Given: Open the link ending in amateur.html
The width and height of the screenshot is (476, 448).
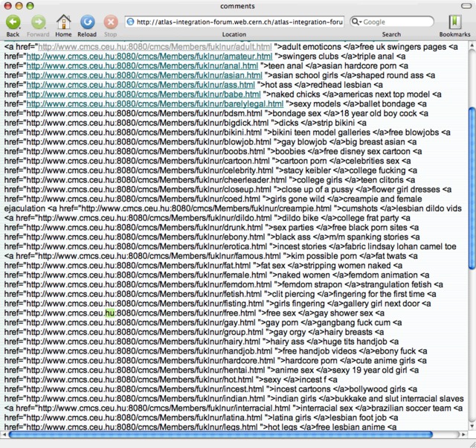Looking at the screenshot, I should click(149, 57).
